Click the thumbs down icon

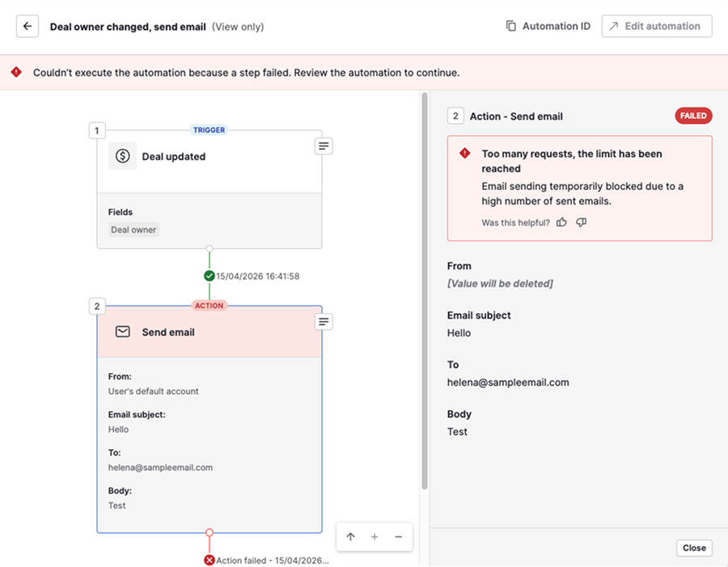(581, 222)
